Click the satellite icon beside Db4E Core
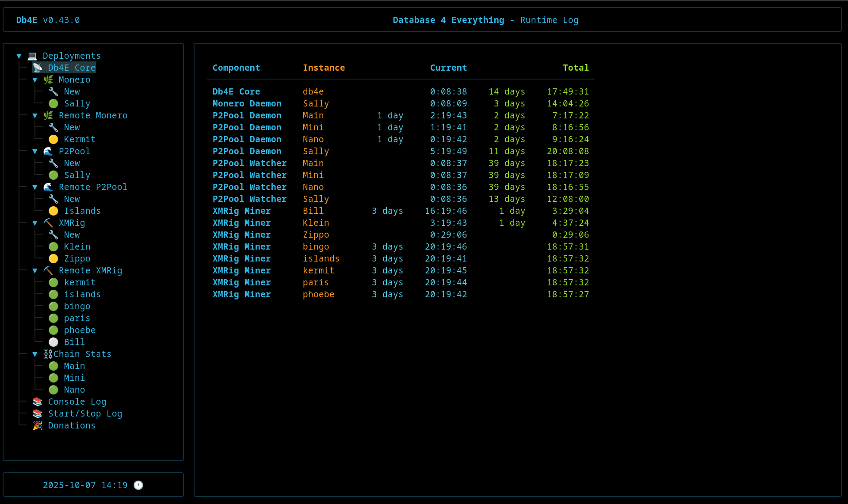 click(x=38, y=68)
